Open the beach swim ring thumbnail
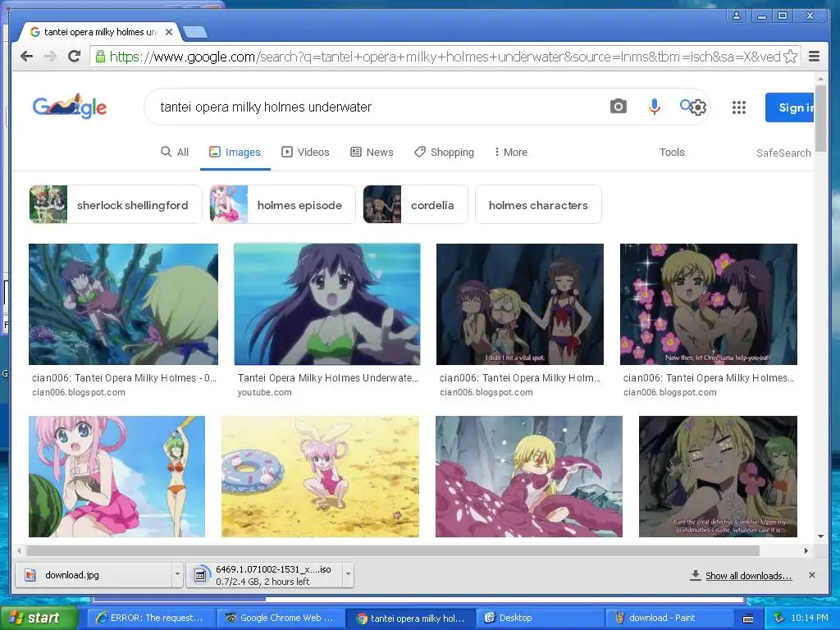Image resolution: width=840 pixels, height=630 pixels. pyautogui.click(x=321, y=477)
